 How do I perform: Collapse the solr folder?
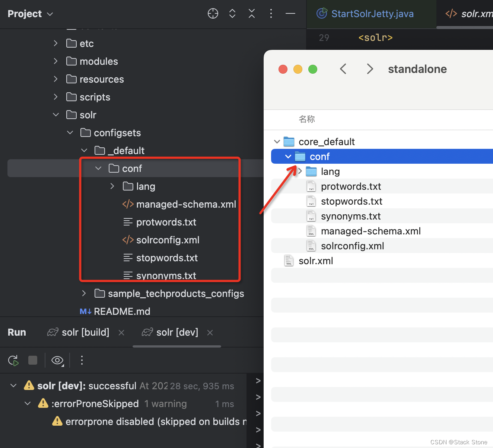56,115
